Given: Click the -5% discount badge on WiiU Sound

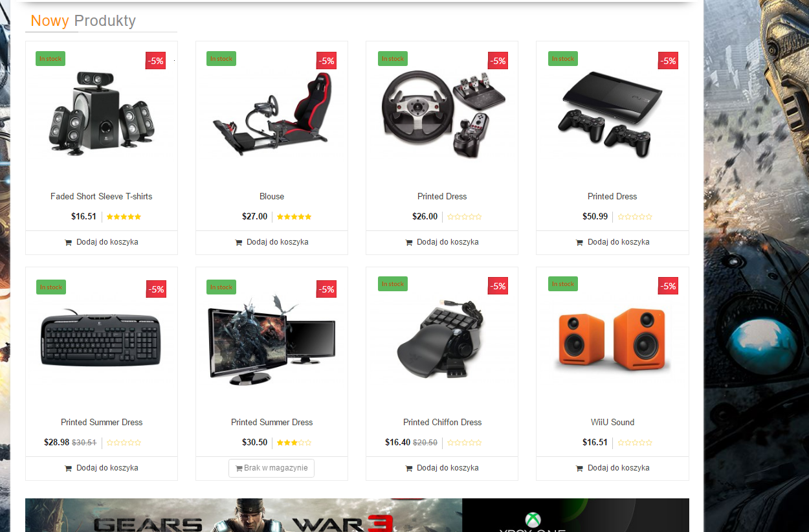Looking at the screenshot, I should pyautogui.click(x=668, y=286).
